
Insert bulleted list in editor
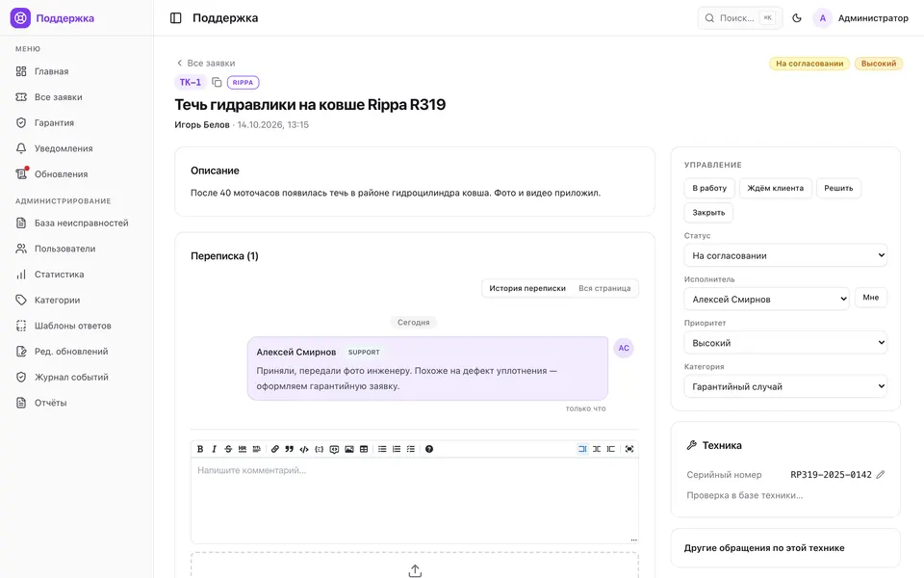[382, 449]
